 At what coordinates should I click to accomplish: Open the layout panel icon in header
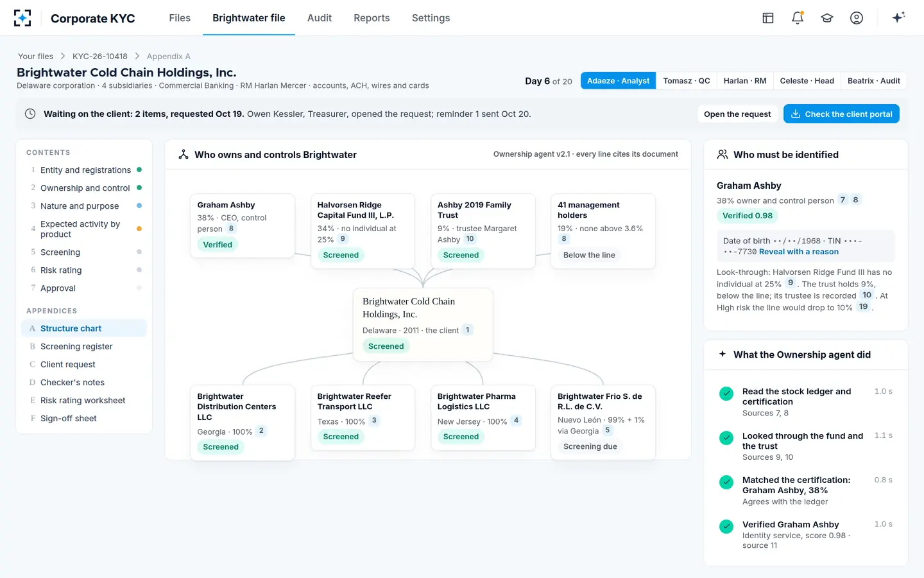pyautogui.click(x=768, y=18)
